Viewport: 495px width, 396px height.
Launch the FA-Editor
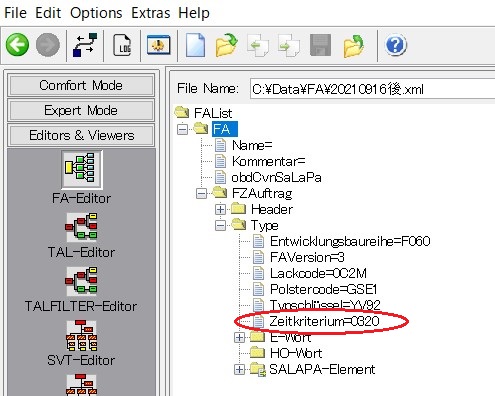(82, 169)
